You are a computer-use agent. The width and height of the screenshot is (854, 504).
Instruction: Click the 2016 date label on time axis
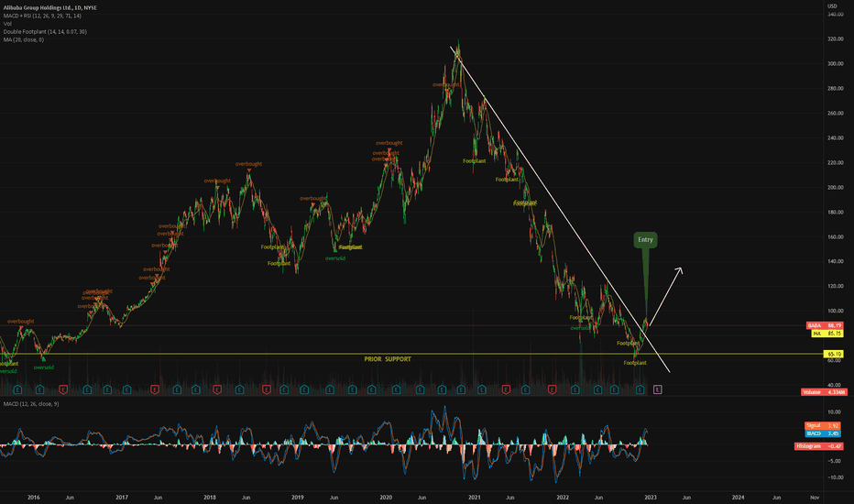pyautogui.click(x=33, y=498)
